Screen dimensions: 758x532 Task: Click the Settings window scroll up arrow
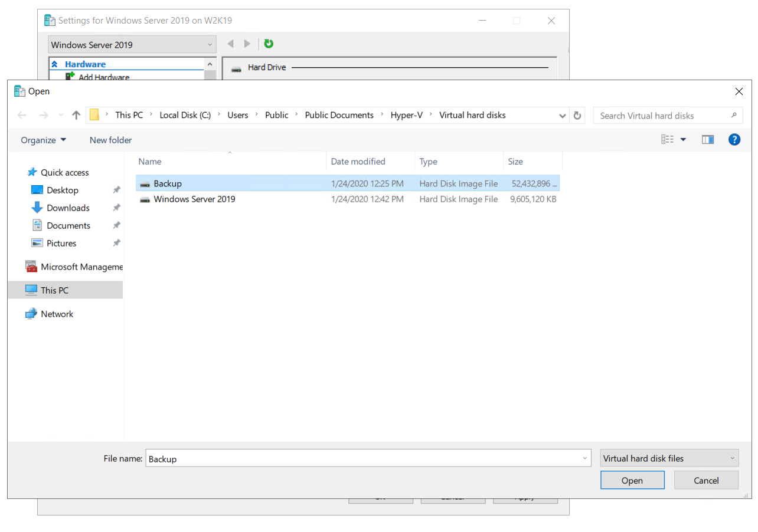[210, 64]
